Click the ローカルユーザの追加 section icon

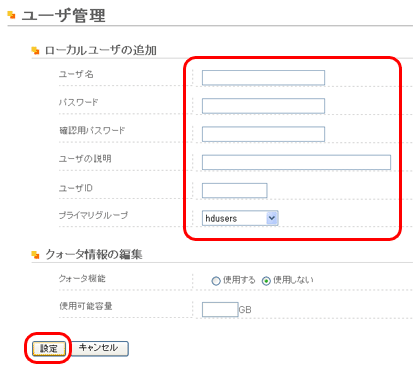tap(35, 51)
